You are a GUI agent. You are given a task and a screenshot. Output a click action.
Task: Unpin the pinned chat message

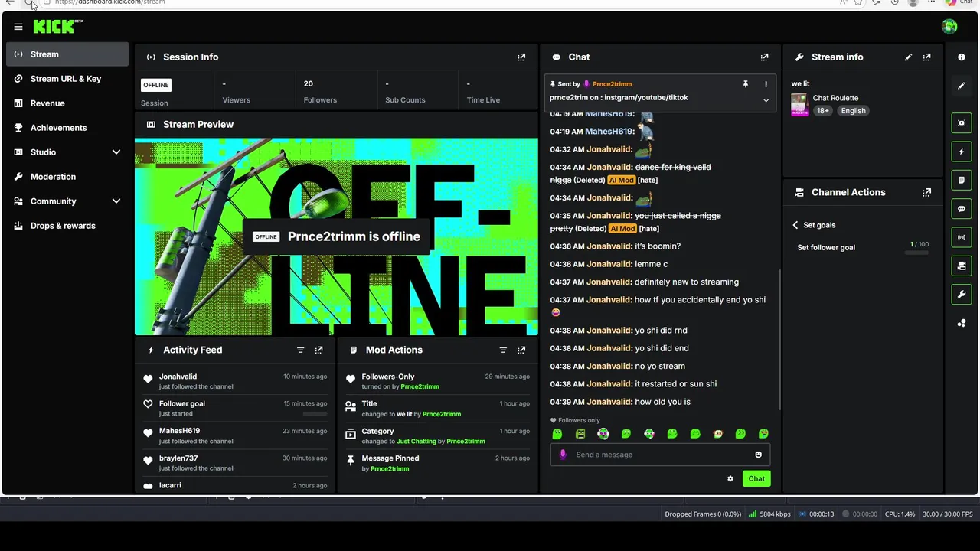[x=745, y=84]
